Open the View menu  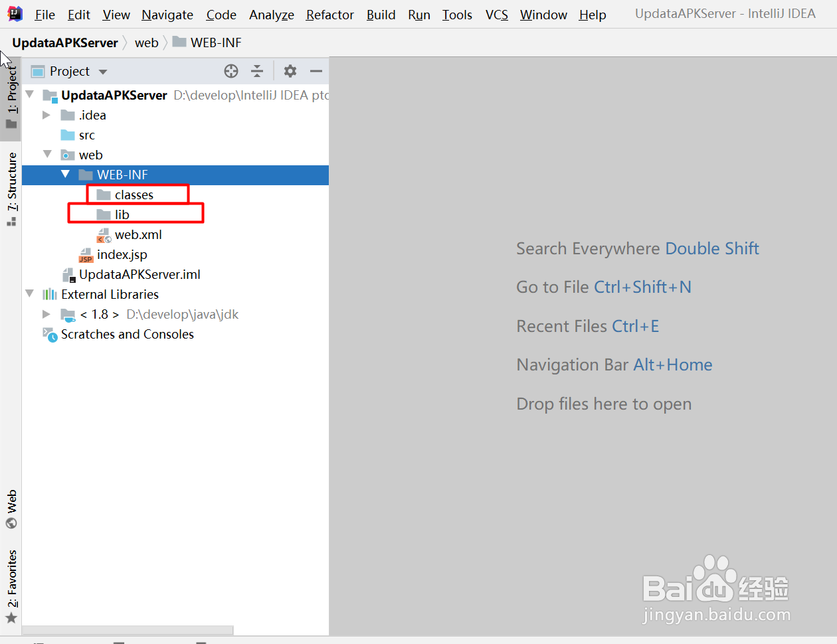[116, 15]
